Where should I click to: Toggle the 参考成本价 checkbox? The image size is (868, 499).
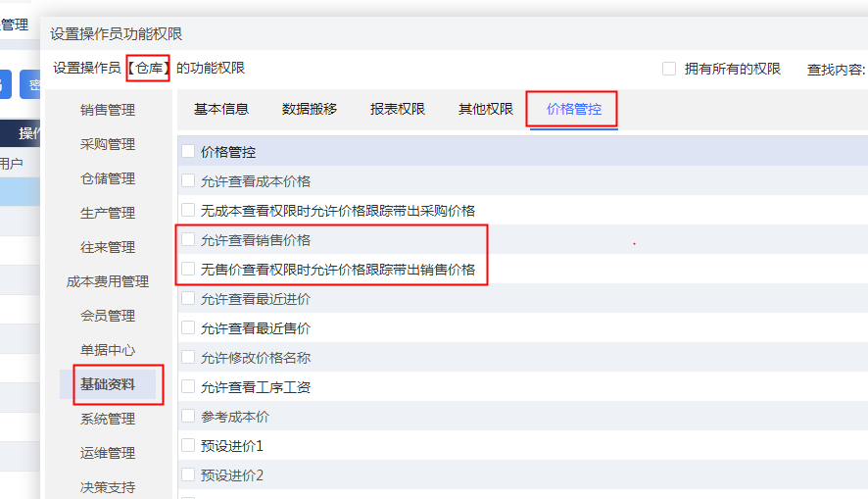[188, 417]
